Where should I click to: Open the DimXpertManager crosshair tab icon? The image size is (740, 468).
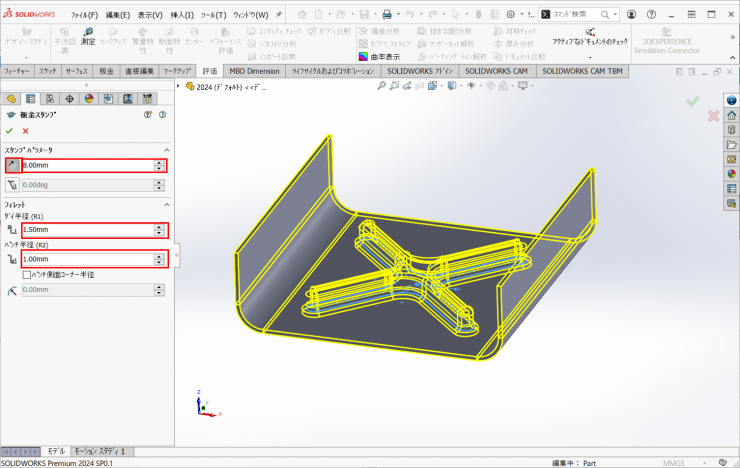click(x=69, y=98)
